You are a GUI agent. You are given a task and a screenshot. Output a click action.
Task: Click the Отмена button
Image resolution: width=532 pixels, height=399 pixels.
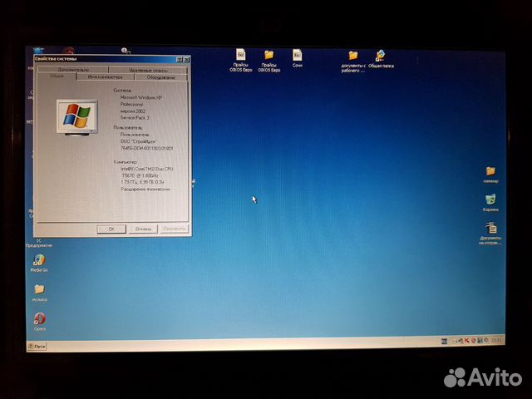[143, 229]
